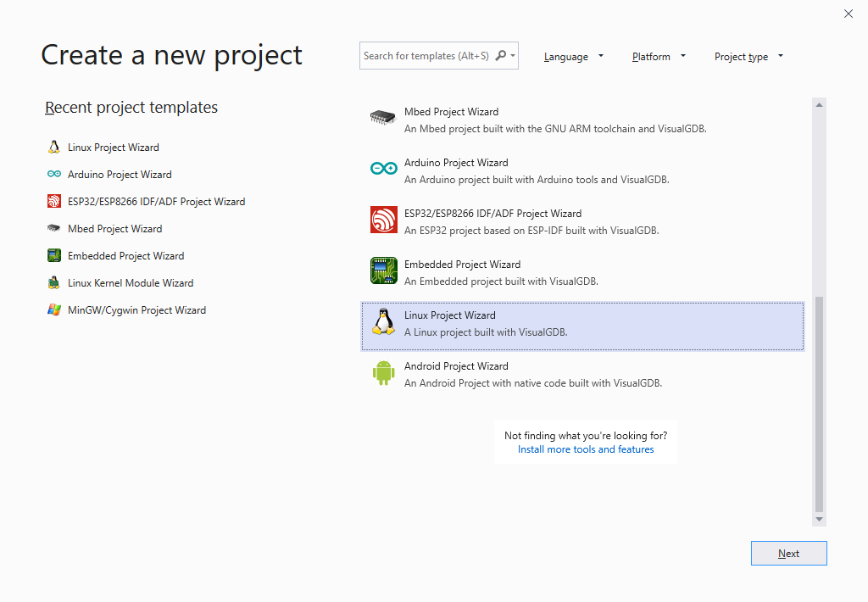
Task: Select recent MinGW/Cygwin Project Wizard
Action: pyautogui.click(x=136, y=310)
